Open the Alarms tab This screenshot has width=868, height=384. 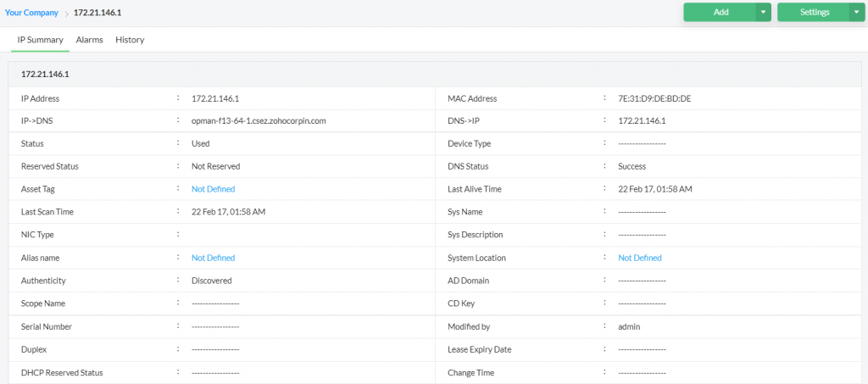(89, 40)
